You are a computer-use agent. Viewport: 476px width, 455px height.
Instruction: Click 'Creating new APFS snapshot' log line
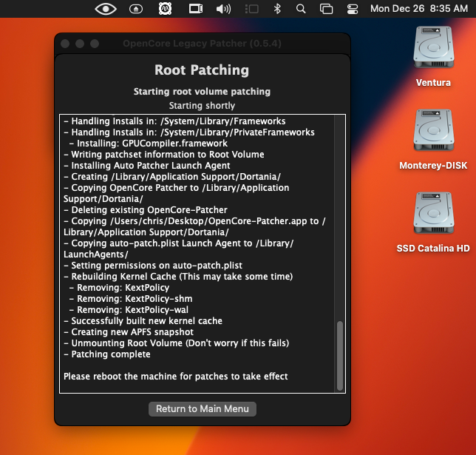point(129,332)
